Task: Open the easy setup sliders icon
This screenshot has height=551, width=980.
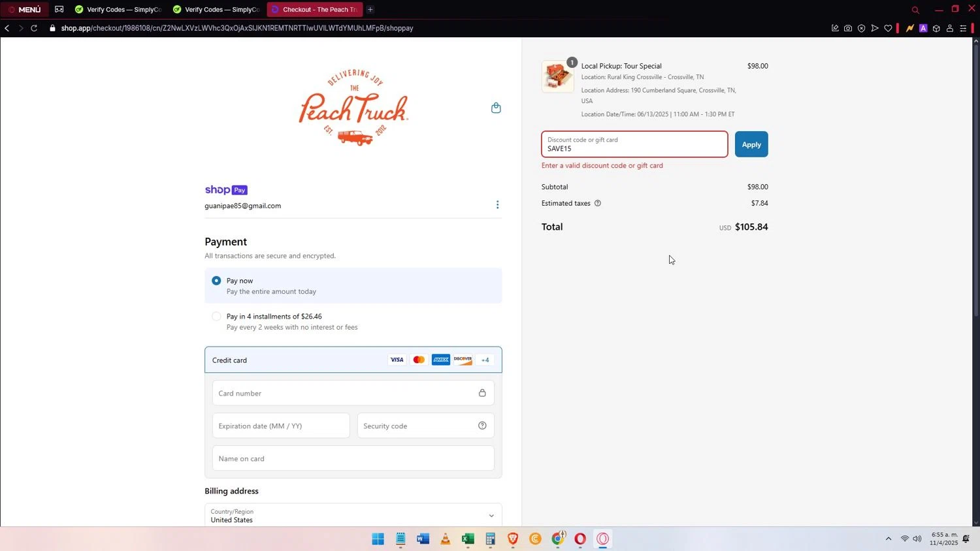Action: (963, 28)
